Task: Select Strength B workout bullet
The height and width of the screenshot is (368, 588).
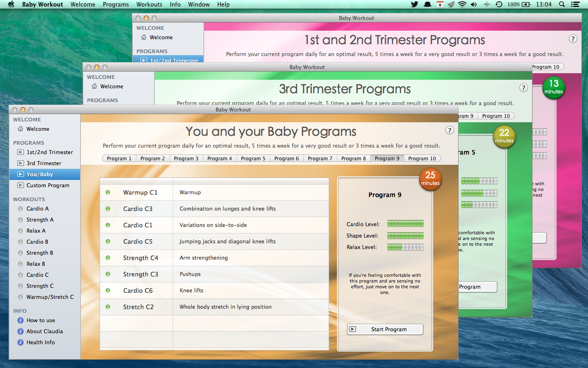Action: pos(20,253)
